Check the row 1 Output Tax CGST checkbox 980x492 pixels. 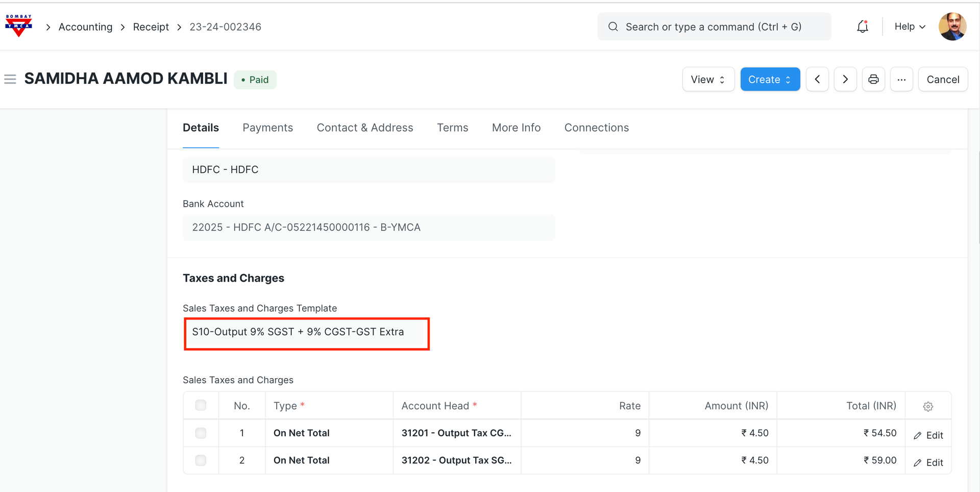pyautogui.click(x=201, y=433)
